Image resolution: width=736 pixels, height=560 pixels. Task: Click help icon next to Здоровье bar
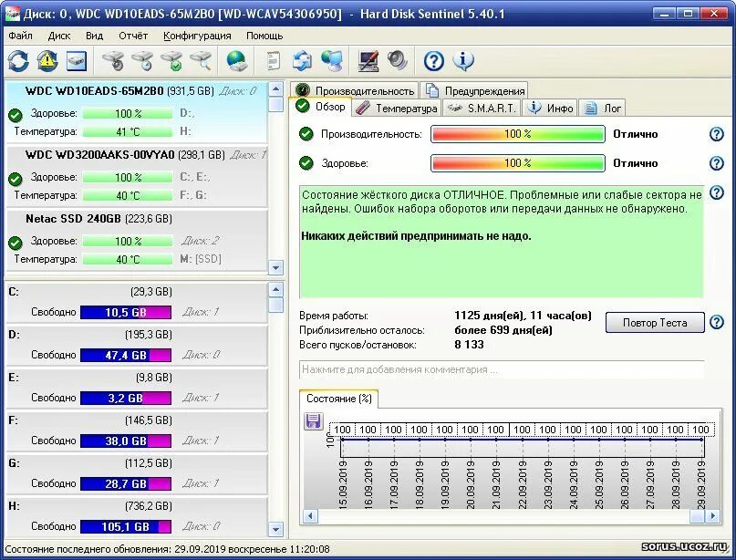tap(716, 163)
